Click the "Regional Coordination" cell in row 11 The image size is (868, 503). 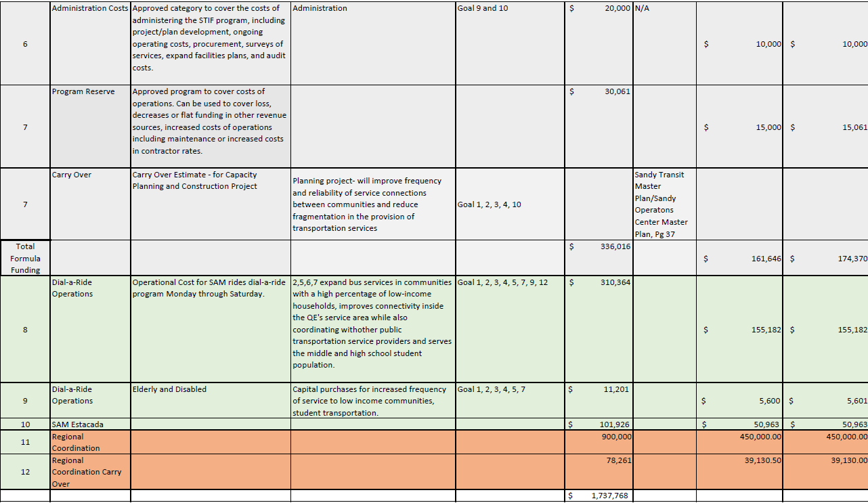coord(90,442)
